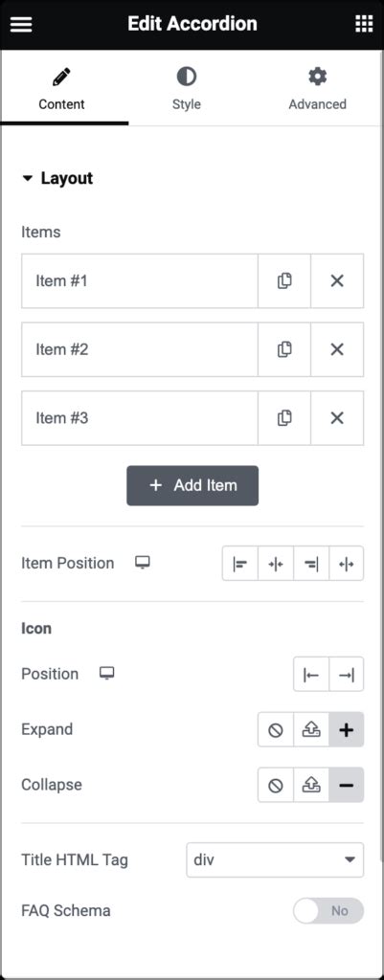Remove Item #2 with X icon
This screenshot has height=980, width=384.
coord(337,349)
